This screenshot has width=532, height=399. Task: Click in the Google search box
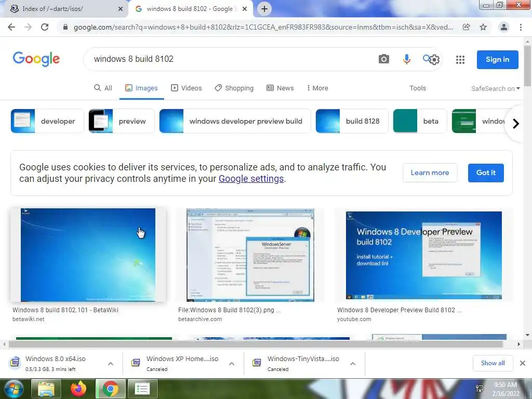click(231, 59)
